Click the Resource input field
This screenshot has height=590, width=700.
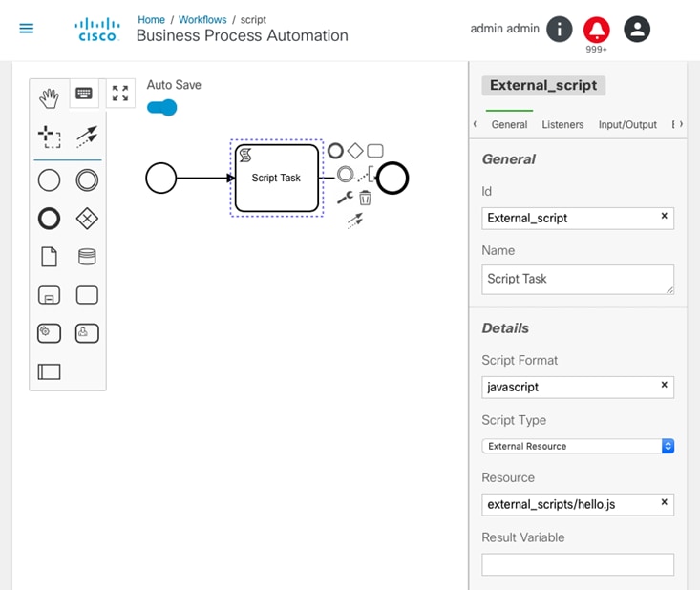578,504
